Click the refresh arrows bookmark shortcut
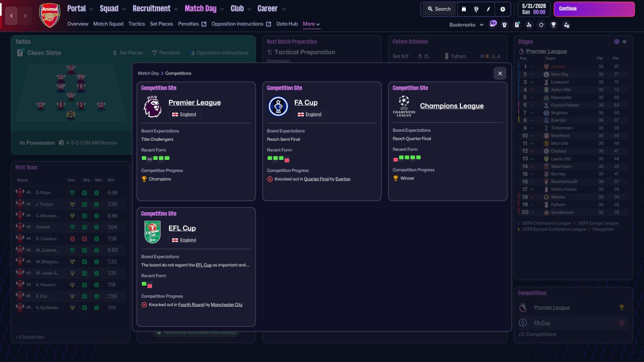Viewport: 644px width, 362px height. click(541, 25)
